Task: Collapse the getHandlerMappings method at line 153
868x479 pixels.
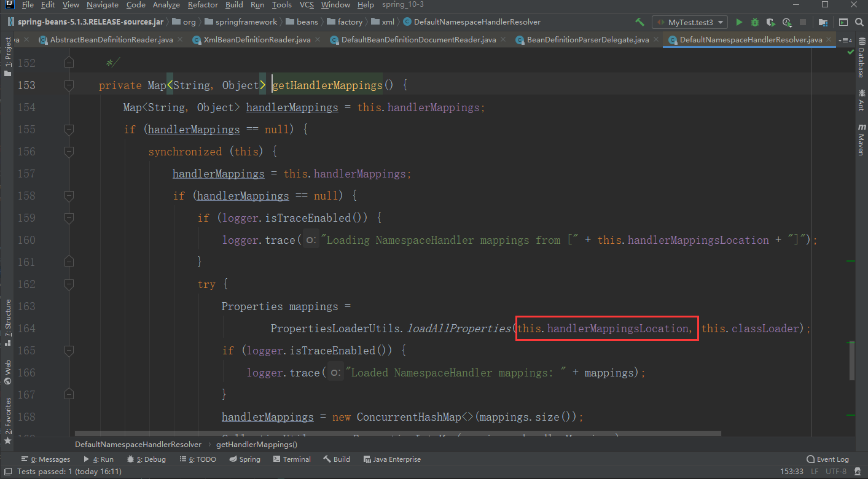Action: point(69,85)
